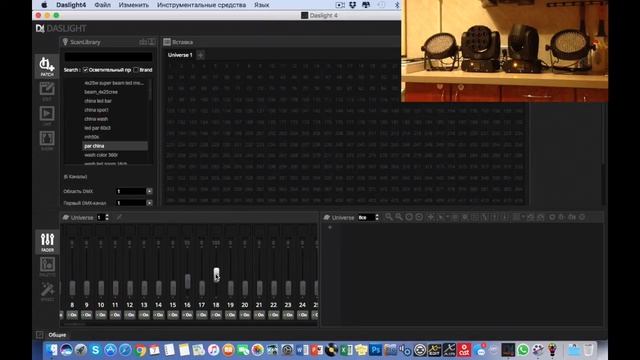640x360 pixels.
Task: Click the Первый DMX-канал stepper arrow
Action: point(149,202)
